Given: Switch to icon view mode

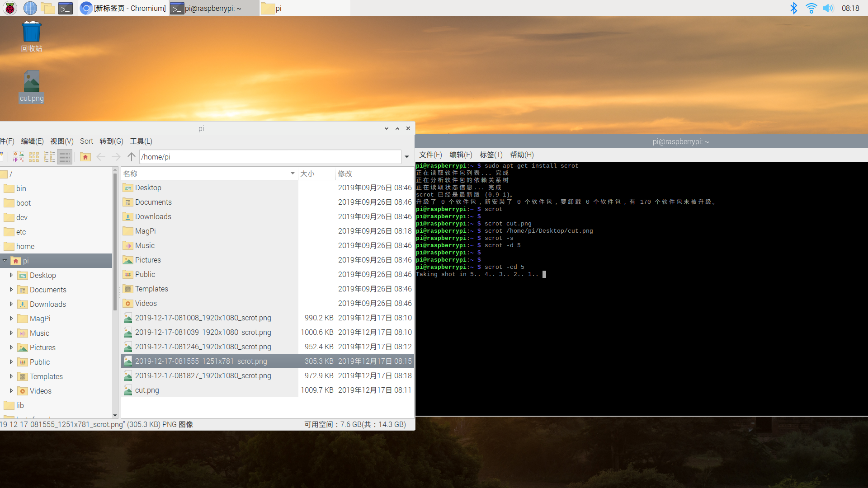Looking at the screenshot, I should click(x=34, y=157).
